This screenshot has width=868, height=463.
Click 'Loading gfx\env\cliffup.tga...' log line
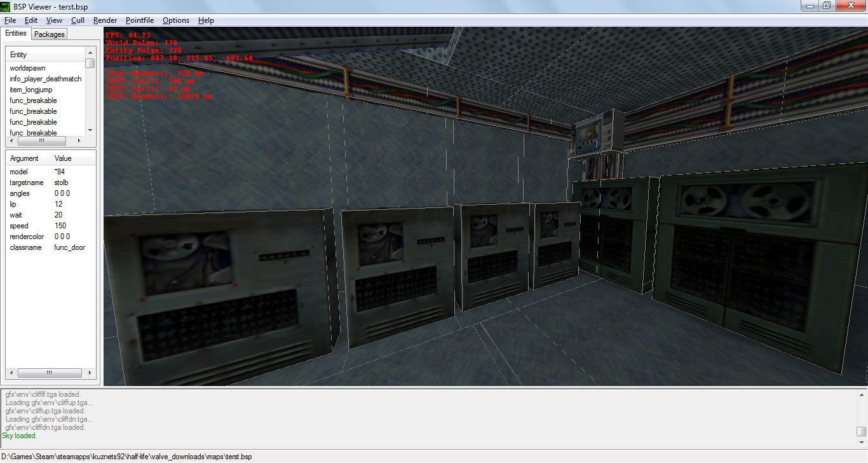click(x=50, y=403)
